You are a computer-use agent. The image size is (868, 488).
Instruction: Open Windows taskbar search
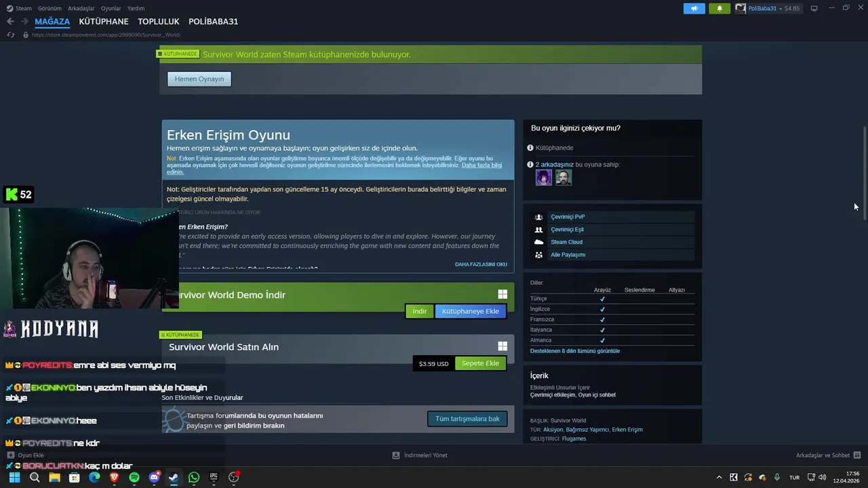(x=35, y=477)
